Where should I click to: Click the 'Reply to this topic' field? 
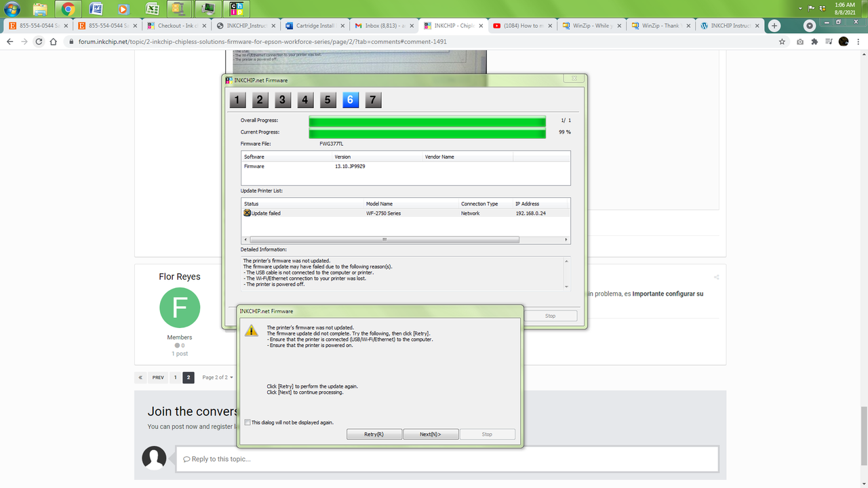pos(447,459)
